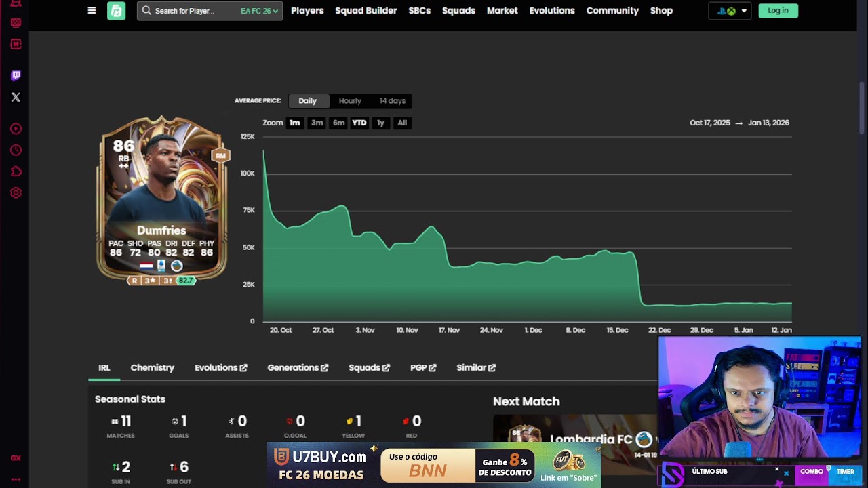Click the FUT coins icon in the banner

tap(570, 462)
